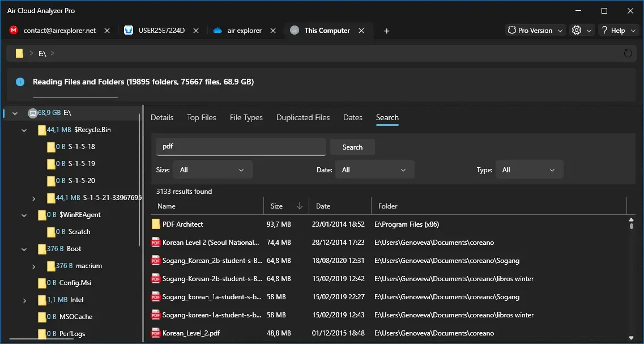Collapse the E:\ drive tree node
This screenshot has width=644, height=344.
(15, 113)
